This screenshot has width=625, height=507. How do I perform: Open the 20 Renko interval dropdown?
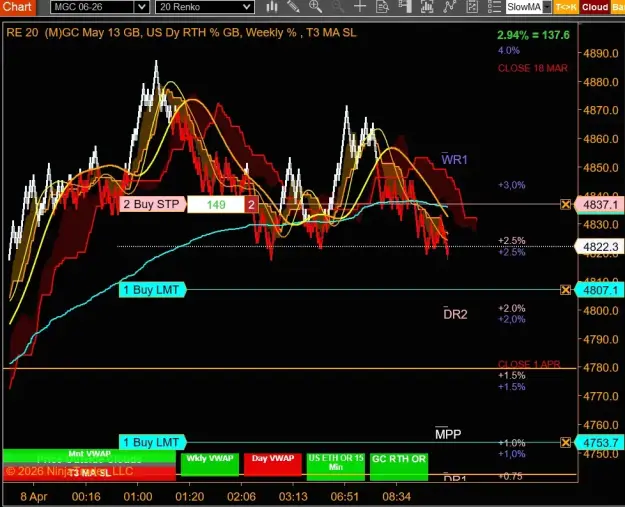pyautogui.click(x=204, y=7)
